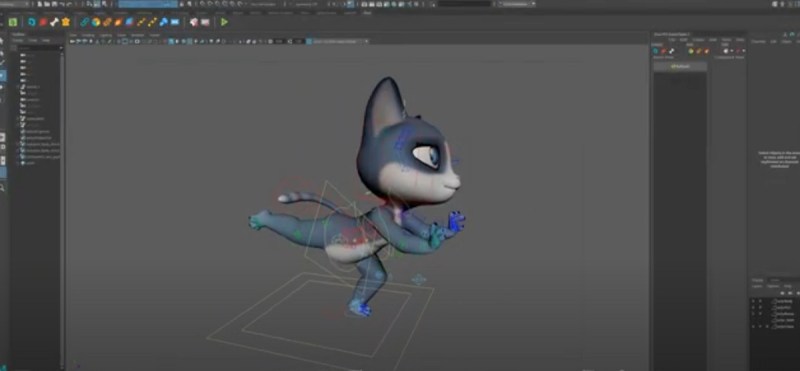This screenshot has width=800, height=371.
Task: Click the green square icon starting the shelf
Action: point(13,22)
